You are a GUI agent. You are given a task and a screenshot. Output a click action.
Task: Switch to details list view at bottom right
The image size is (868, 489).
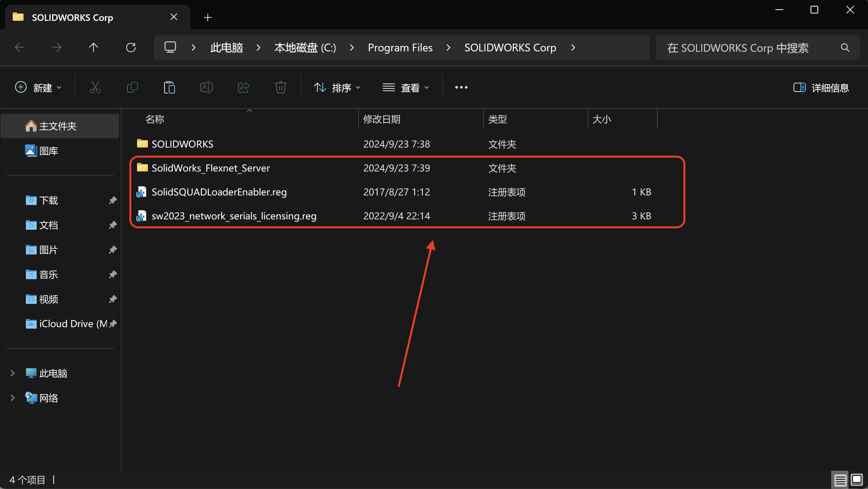[x=840, y=480]
